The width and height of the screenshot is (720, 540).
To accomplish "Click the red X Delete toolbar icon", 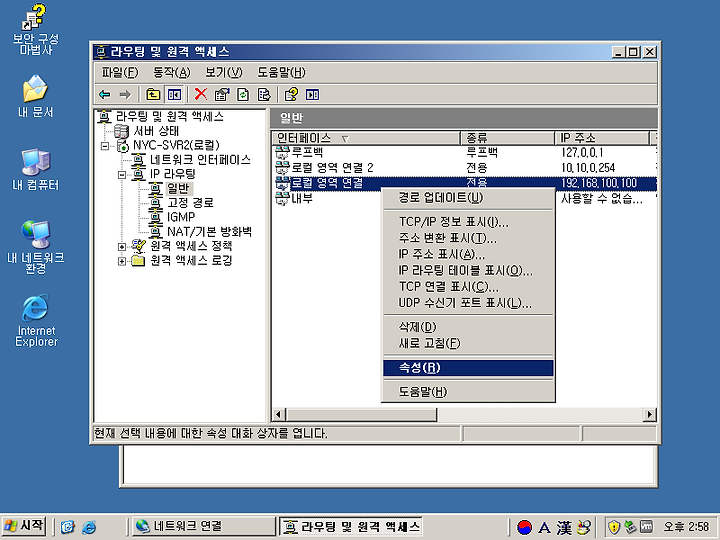I will tap(201, 94).
